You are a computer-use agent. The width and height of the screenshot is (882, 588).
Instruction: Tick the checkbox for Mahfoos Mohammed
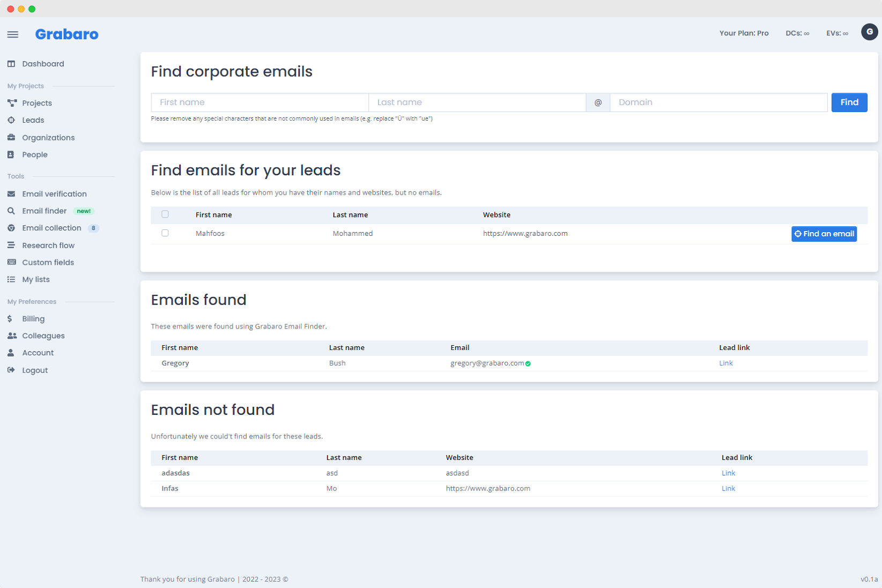(165, 233)
